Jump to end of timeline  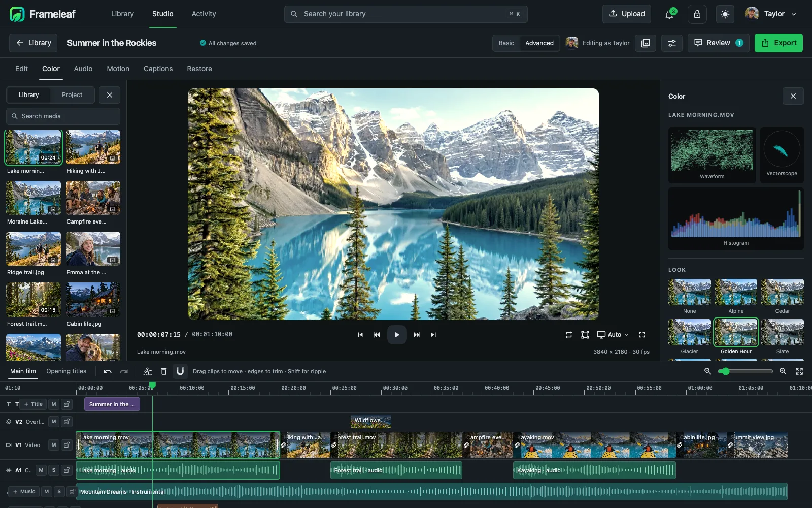click(x=433, y=335)
